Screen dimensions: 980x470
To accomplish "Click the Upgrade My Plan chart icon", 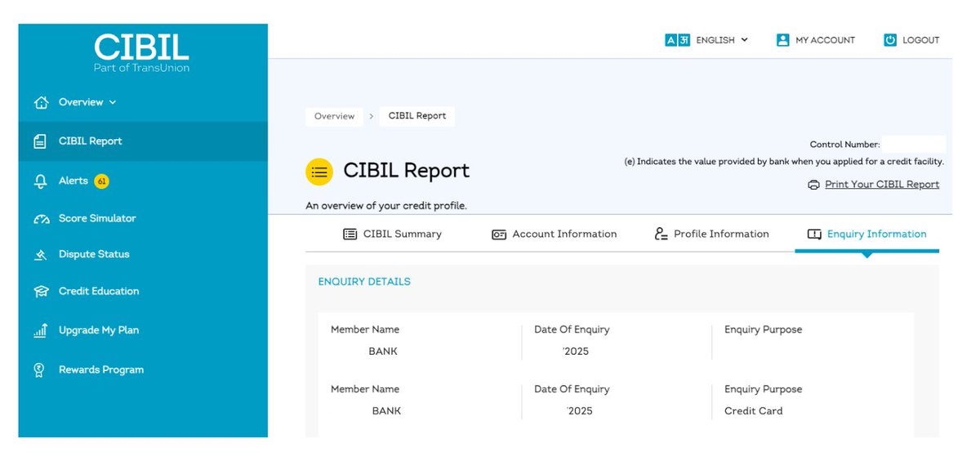I will [x=40, y=330].
